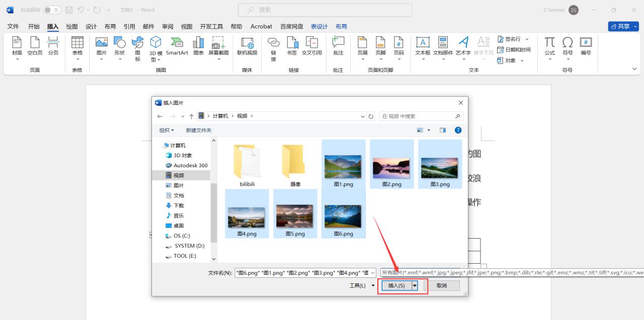The image size is (644, 320).
Task: Open Quick Parts (文档部件)
Action: pos(443,46)
